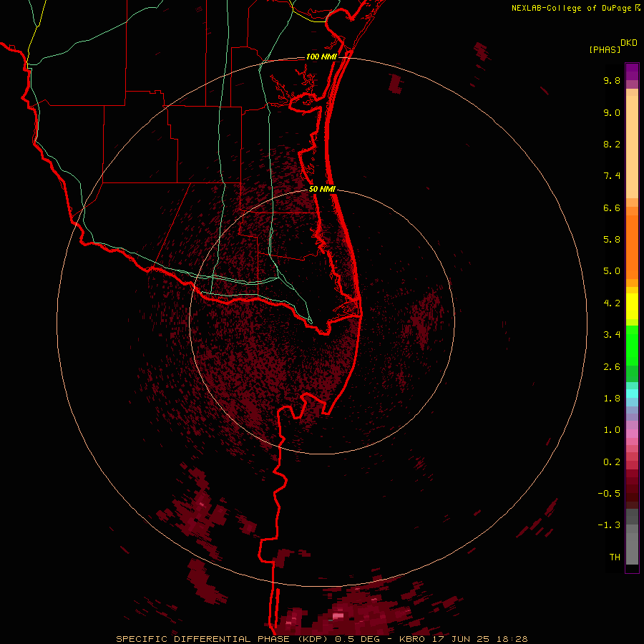This screenshot has height=644, width=644.
Task: Click the 2.6 scale label
Action: (612, 367)
